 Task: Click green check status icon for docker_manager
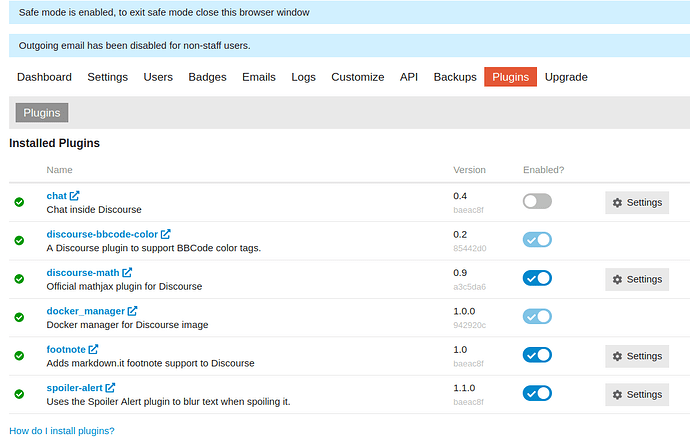pos(19,317)
